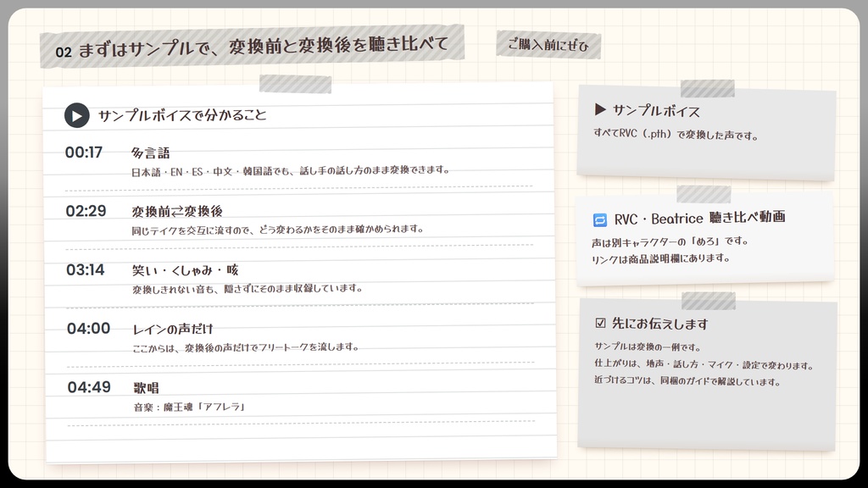Click text すべてRVC（.pth）で変換した声です。
The height and width of the screenshot is (488, 868).
click(676, 135)
